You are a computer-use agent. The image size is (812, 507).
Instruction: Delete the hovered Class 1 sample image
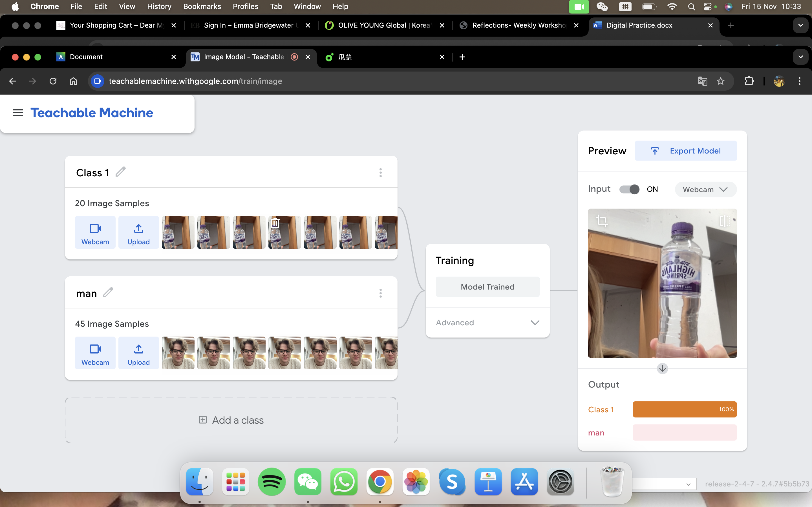275,223
